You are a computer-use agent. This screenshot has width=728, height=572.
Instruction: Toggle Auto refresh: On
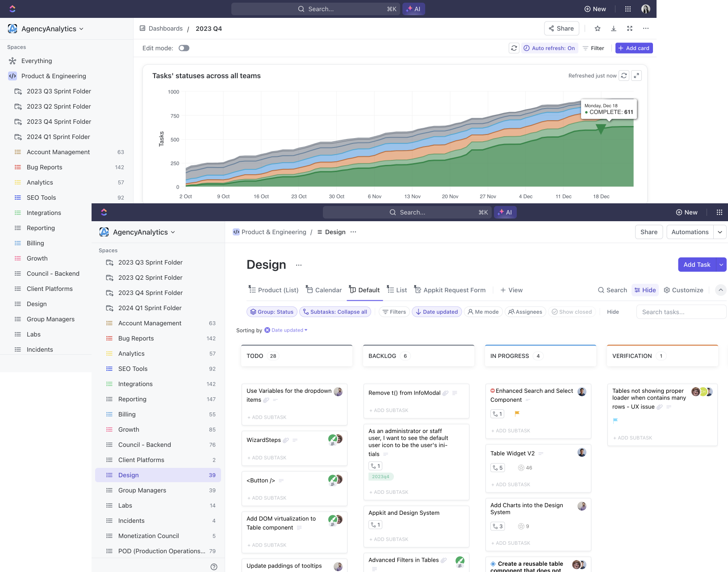[549, 48]
